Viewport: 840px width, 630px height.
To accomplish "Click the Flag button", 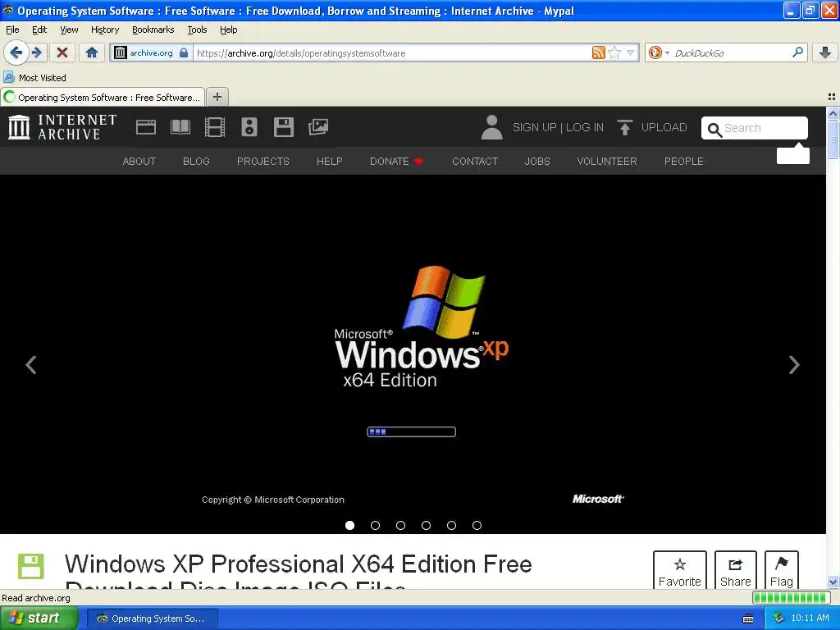I will [782, 570].
